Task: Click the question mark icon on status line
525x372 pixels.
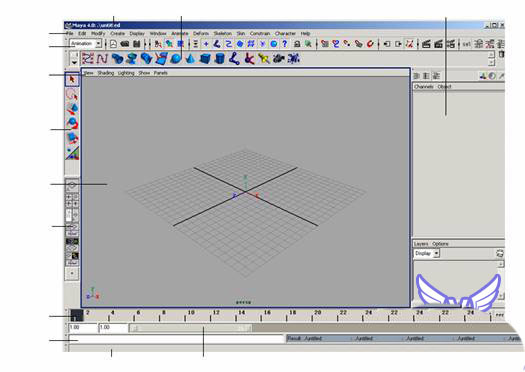Action: [x=285, y=44]
